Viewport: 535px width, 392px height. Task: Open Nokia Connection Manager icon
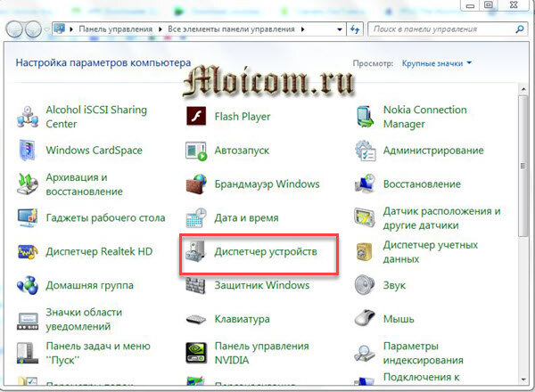coord(365,117)
